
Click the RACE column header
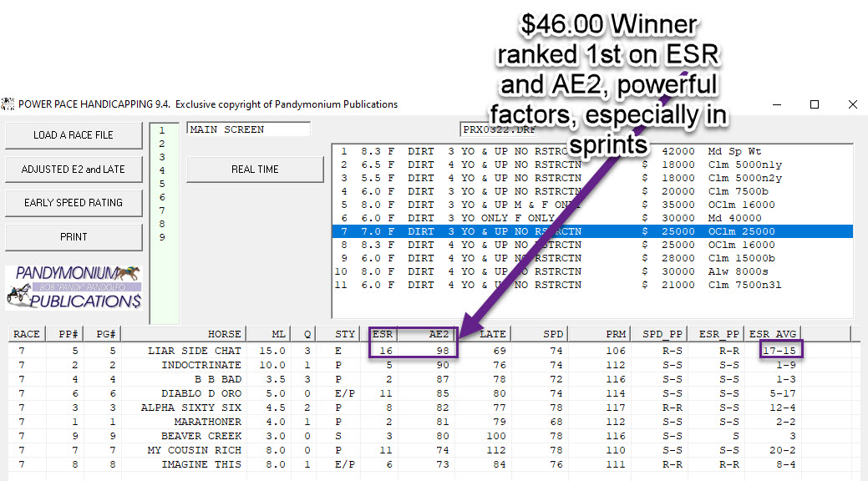click(x=27, y=334)
